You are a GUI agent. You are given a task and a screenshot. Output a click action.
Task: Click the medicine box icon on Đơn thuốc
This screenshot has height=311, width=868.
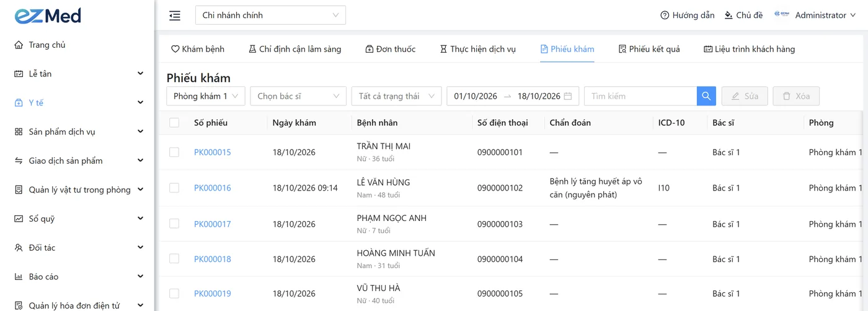370,49
